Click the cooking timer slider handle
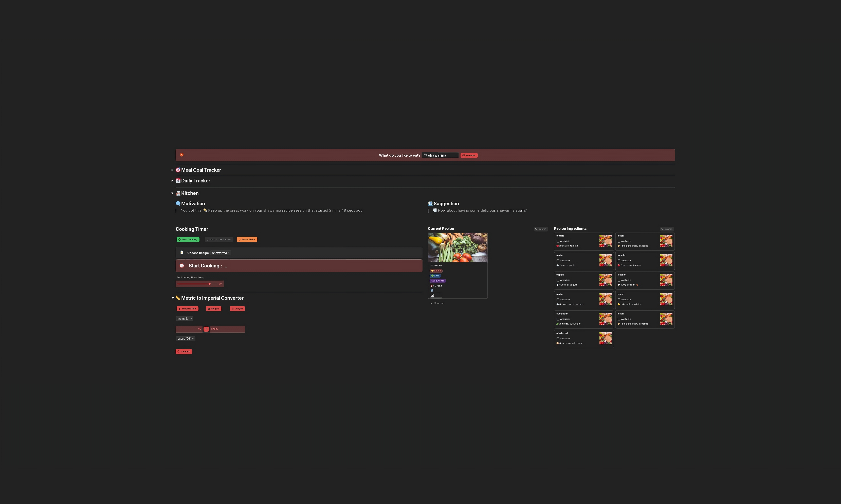This screenshot has height=504, width=841. click(x=209, y=284)
